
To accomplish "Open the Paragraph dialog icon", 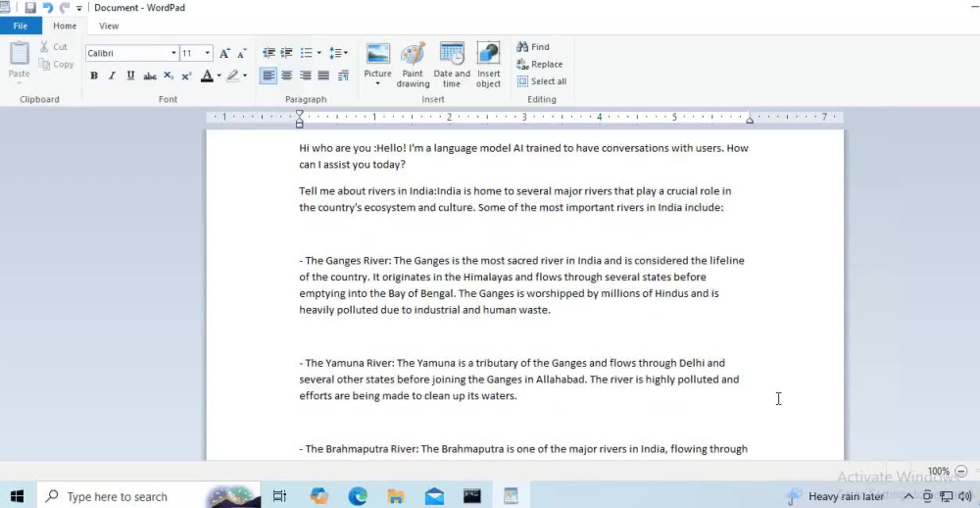I will coord(343,76).
